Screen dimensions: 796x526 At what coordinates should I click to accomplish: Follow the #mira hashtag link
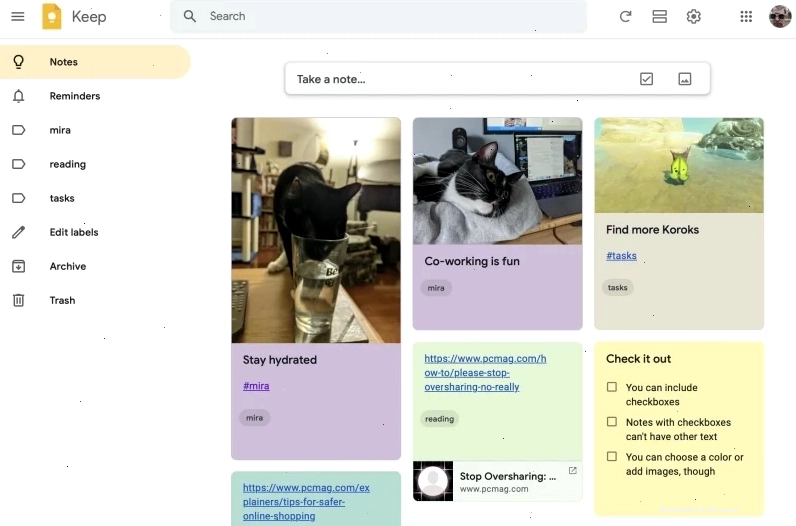[x=256, y=386]
